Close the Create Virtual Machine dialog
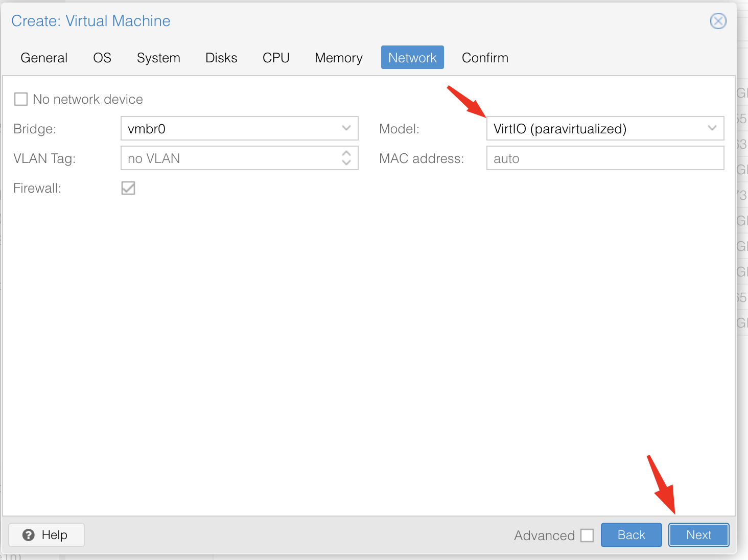The image size is (748, 560). coord(718,21)
